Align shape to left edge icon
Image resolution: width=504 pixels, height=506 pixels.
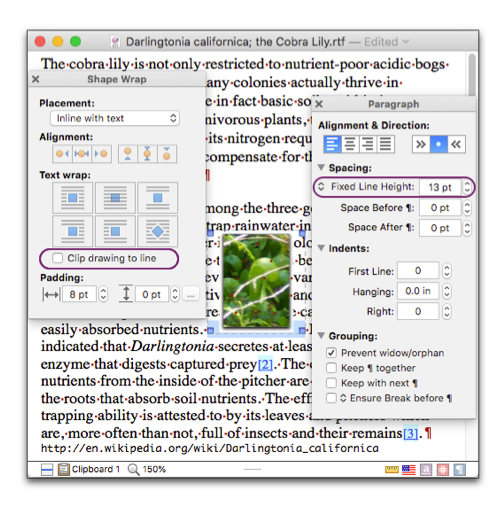(62, 154)
